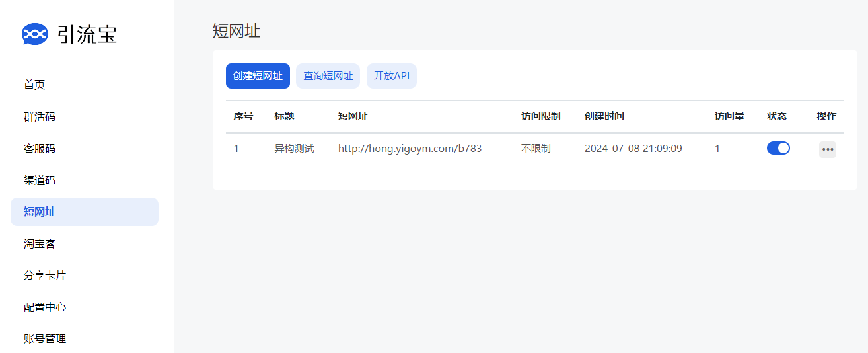Click the 创建时间 column header

coord(604,116)
